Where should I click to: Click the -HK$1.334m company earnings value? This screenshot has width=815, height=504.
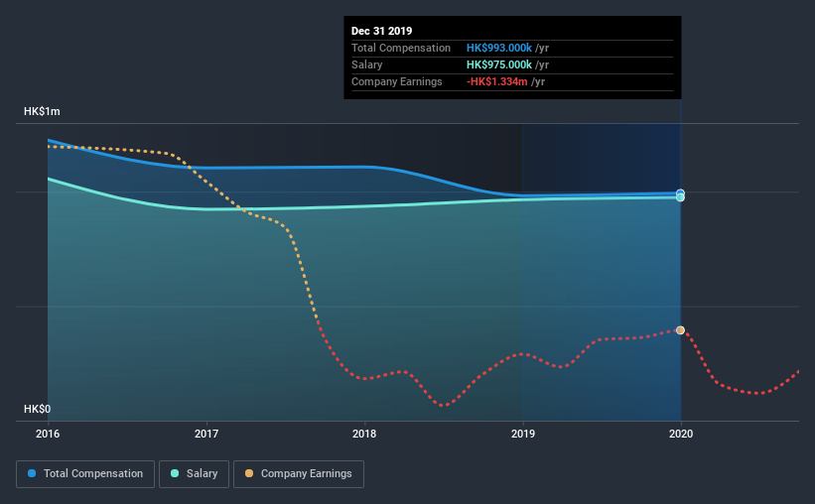click(497, 81)
